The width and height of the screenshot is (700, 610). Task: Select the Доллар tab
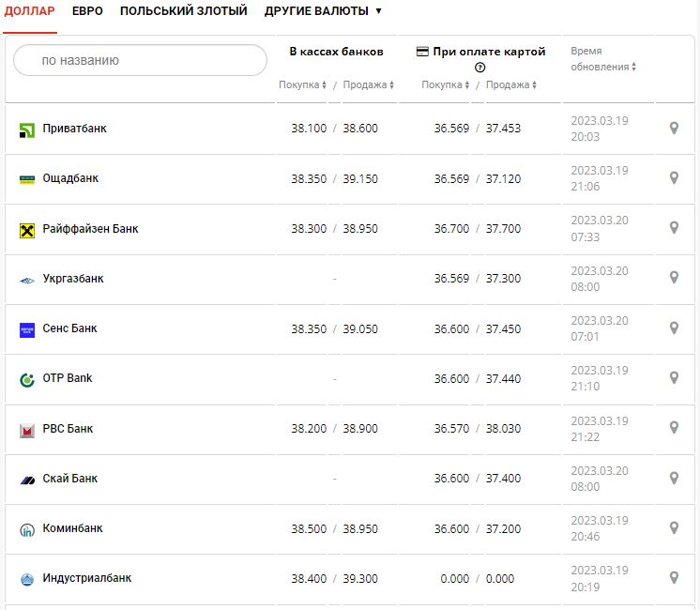pos(30,11)
